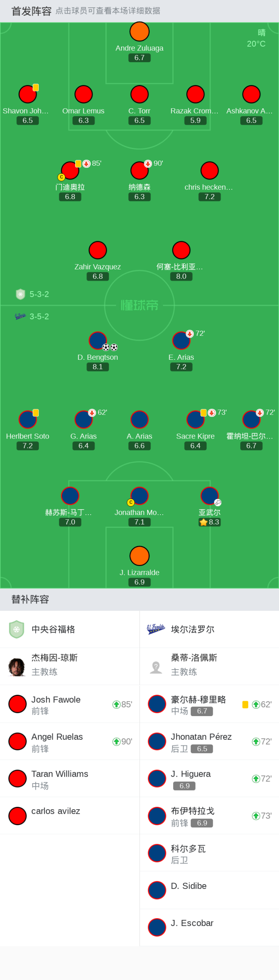Open 何塞-比利亚 red player icon
The height and width of the screenshot is (980, 279).
pos(181,250)
